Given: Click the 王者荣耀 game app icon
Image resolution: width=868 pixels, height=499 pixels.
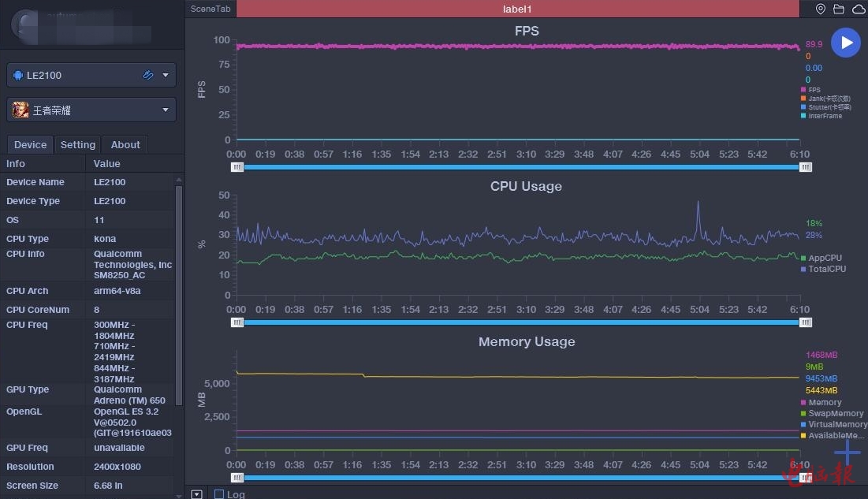Looking at the screenshot, I should pyautogui.click(x=20, y=110).
